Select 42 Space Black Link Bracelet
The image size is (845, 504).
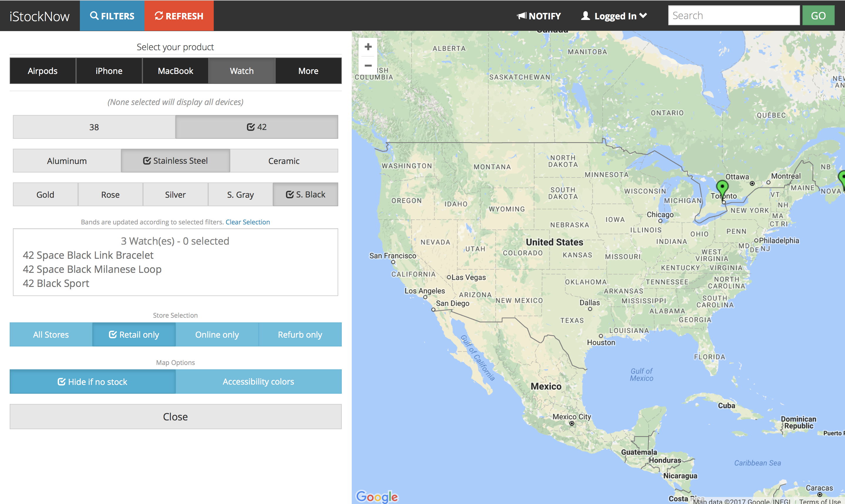pos(88,255)
